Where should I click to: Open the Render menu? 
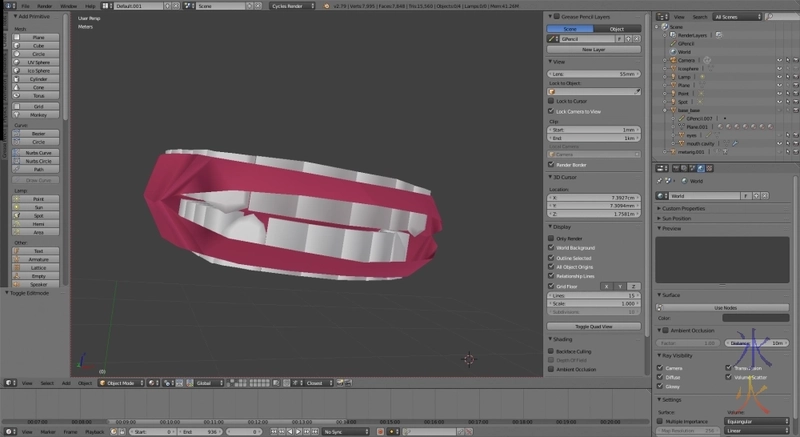[45, 5]
